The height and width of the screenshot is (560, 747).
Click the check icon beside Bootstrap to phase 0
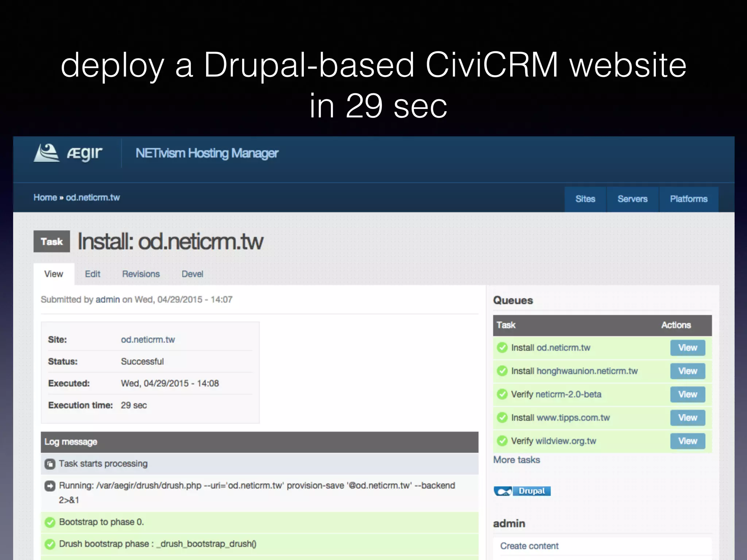pos(50,522)
